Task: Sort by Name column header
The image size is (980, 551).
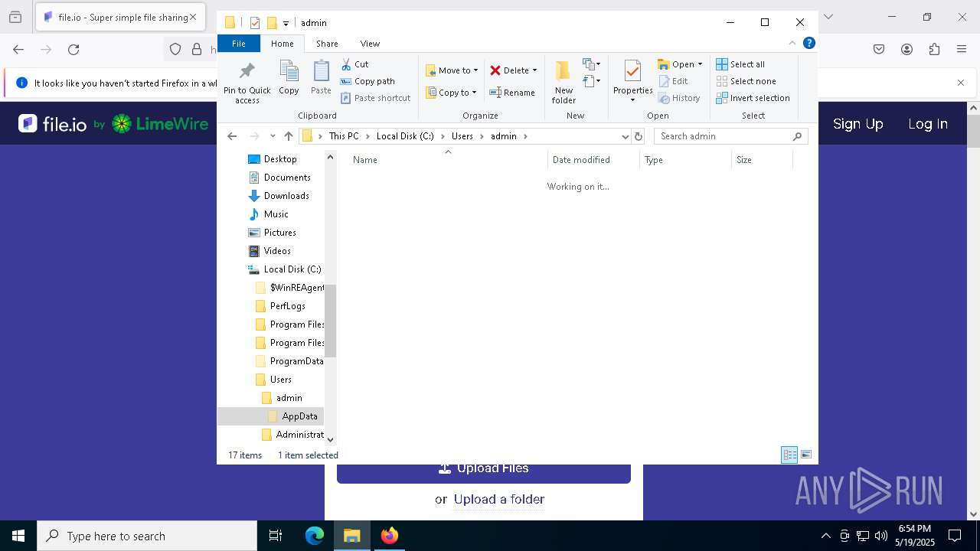Action: [x=448, y=160]
